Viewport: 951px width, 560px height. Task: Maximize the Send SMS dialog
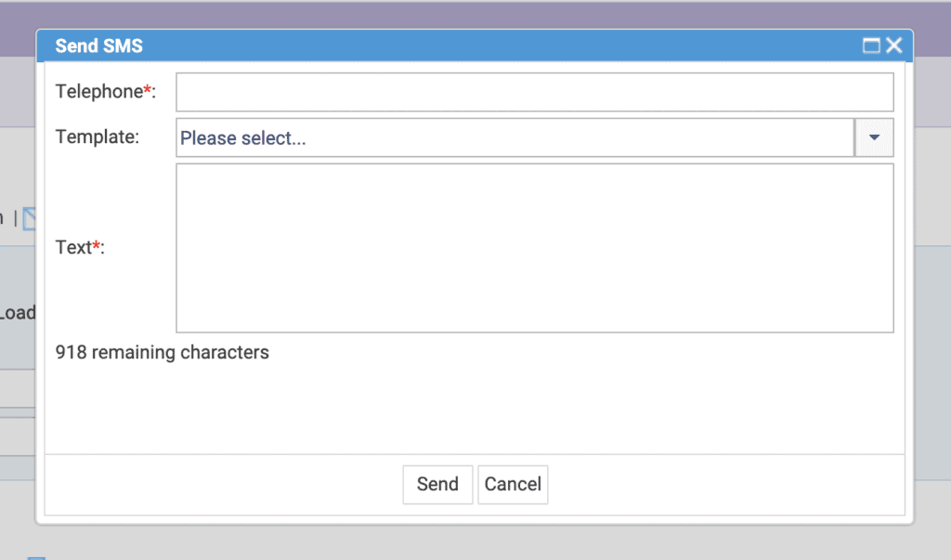coord(871,46)
